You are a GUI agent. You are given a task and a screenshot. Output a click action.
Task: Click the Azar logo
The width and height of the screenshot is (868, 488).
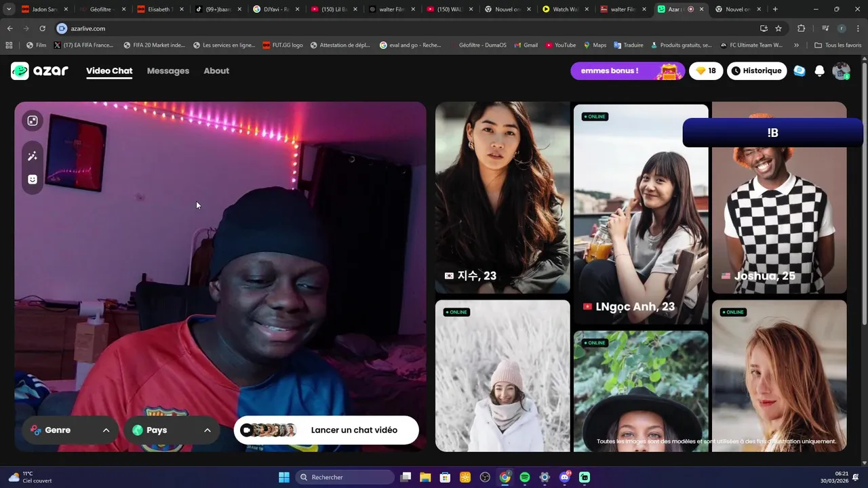[x=39, y=70]
